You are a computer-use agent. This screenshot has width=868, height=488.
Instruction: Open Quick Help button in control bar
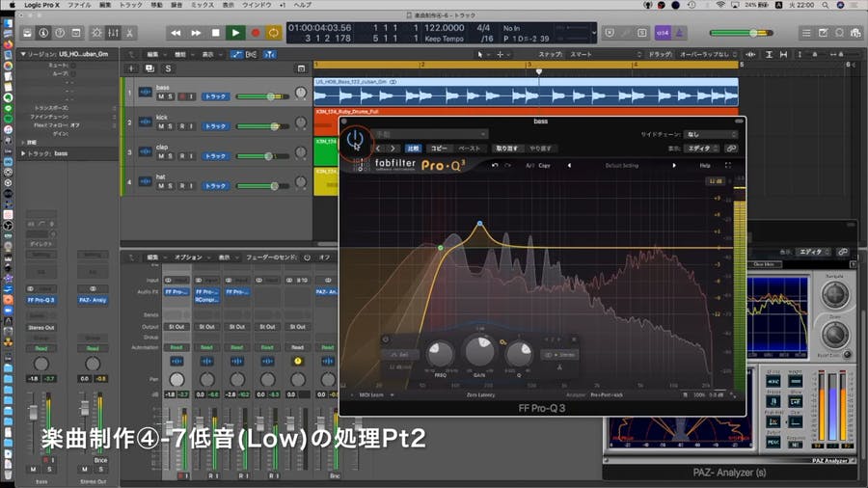tap(60, 33)
